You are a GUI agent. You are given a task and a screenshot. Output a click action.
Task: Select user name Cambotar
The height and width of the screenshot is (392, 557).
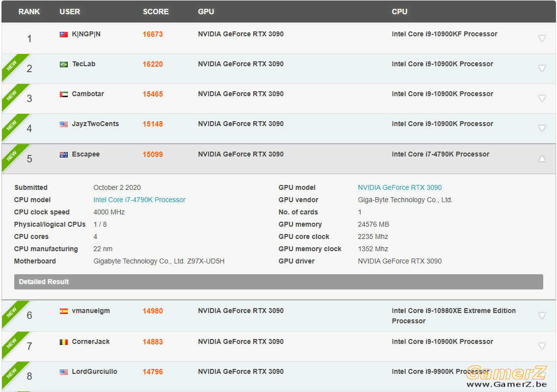(88, 94)
